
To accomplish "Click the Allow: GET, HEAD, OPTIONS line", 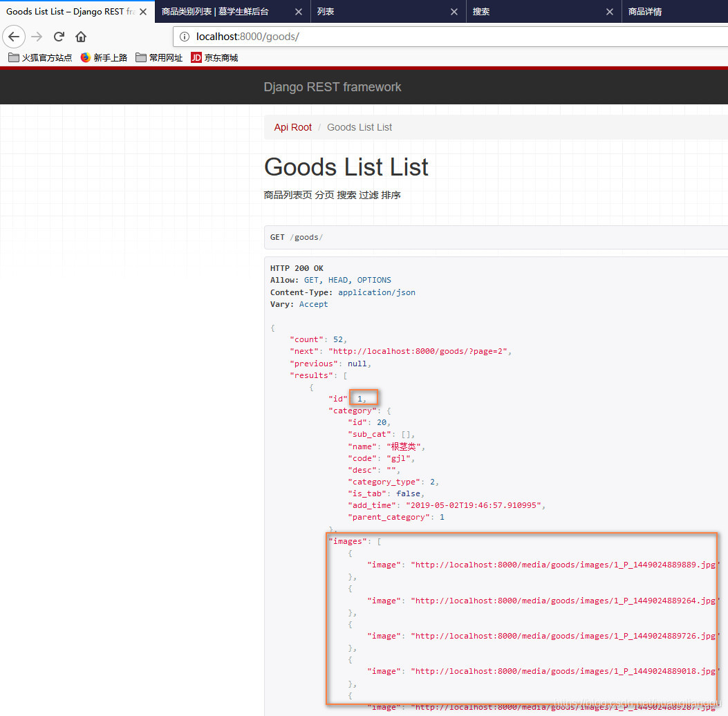I will (x=330, y=280).
